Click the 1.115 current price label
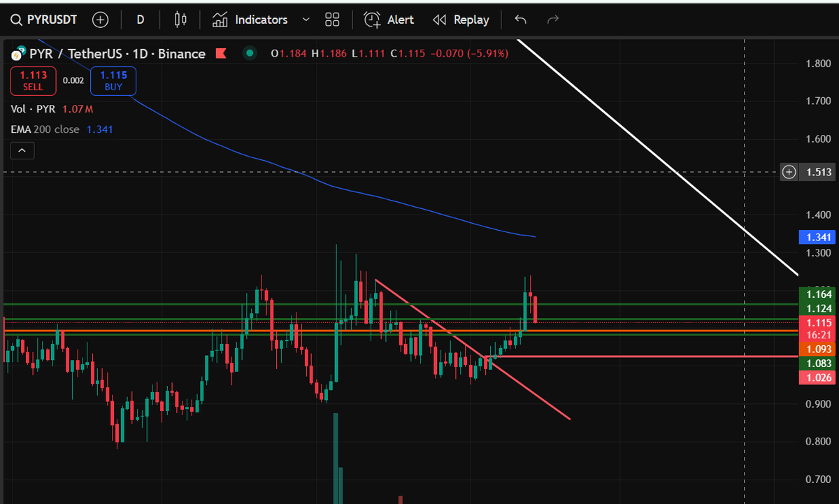 point(817,322)
